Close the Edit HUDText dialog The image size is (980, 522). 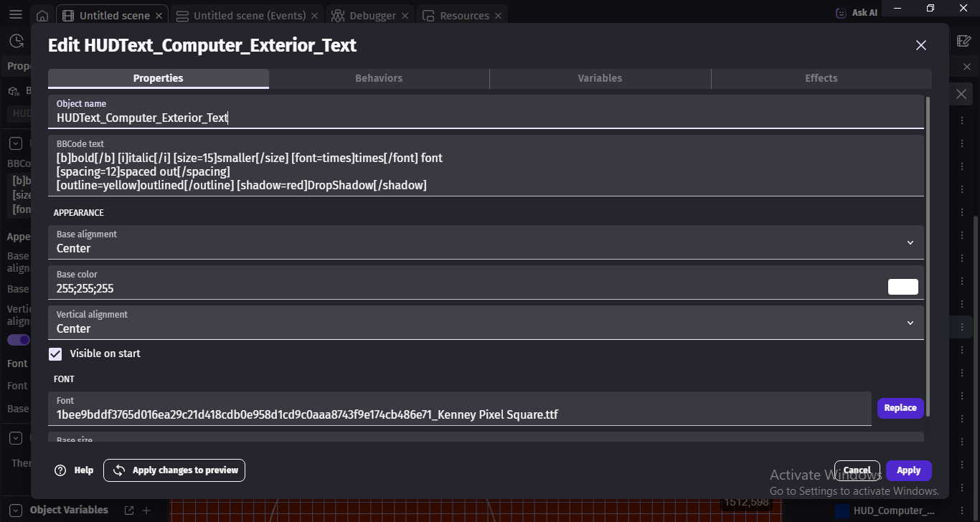[x=921, y=45]
